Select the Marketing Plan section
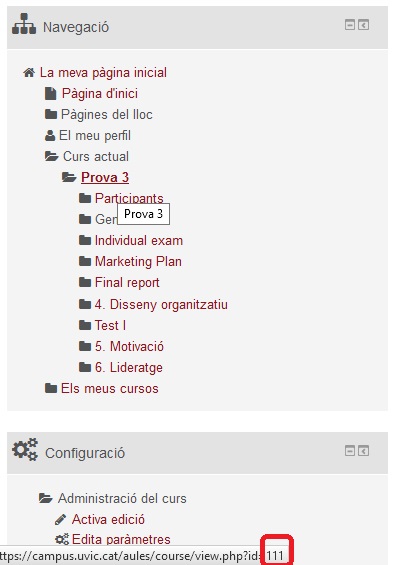The image size is (397, 565). 138,261
